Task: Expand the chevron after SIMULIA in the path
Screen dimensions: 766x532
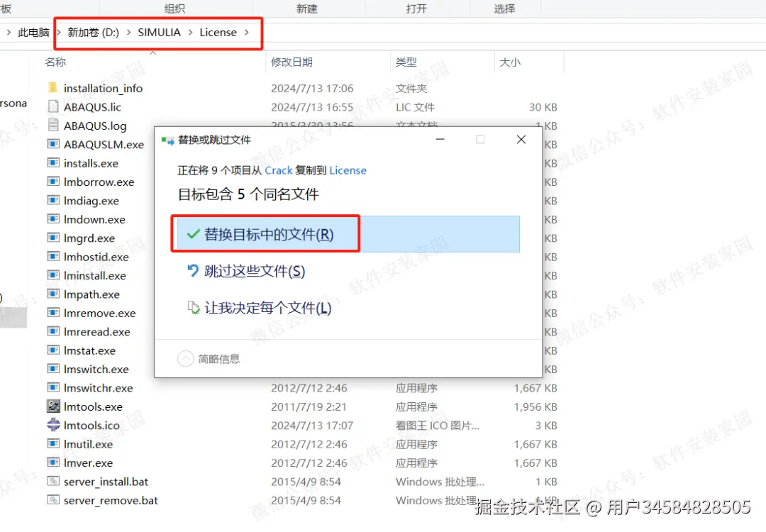Action: click(190, 32)
